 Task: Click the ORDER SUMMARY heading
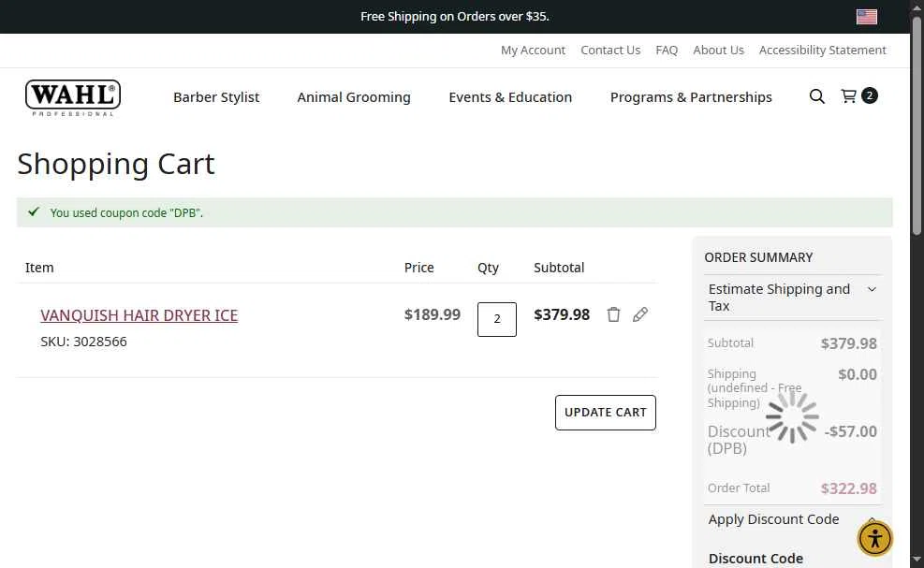tap(758, 257)
